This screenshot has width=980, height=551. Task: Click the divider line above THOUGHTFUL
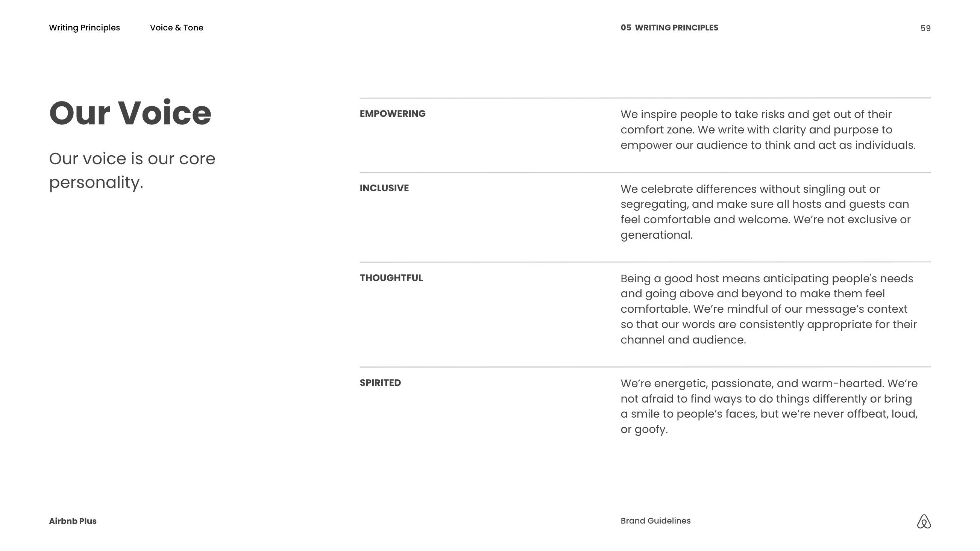(645, 262)
